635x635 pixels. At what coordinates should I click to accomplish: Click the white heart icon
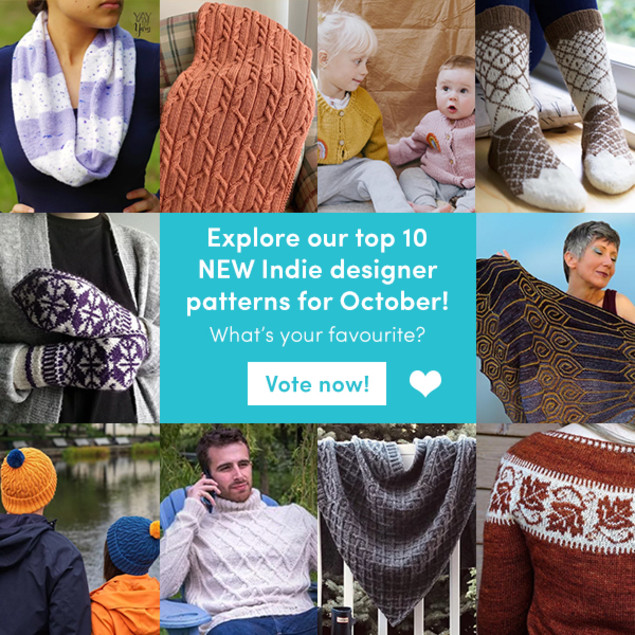[x=425, y=383]
